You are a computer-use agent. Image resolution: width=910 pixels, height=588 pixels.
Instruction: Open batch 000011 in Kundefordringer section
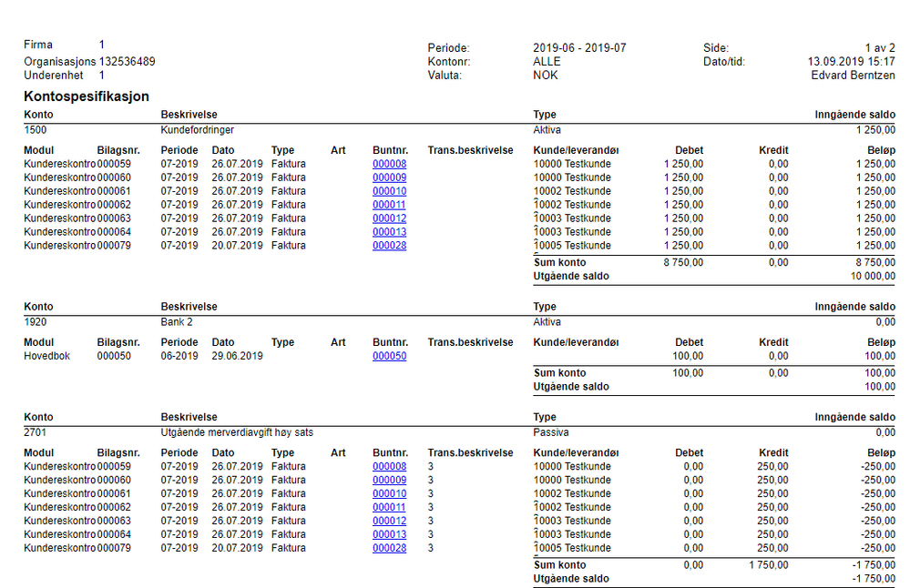pyautogui.click(x=389, y=205)
